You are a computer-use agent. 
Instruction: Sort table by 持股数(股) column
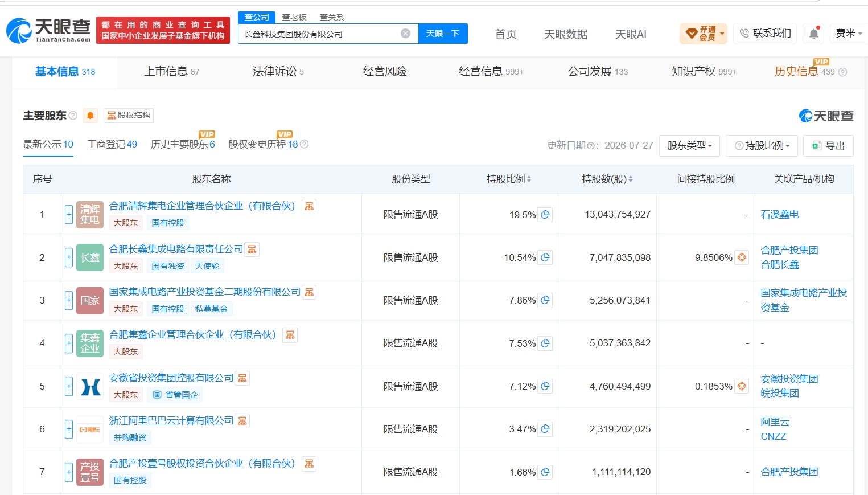[607, 179]
